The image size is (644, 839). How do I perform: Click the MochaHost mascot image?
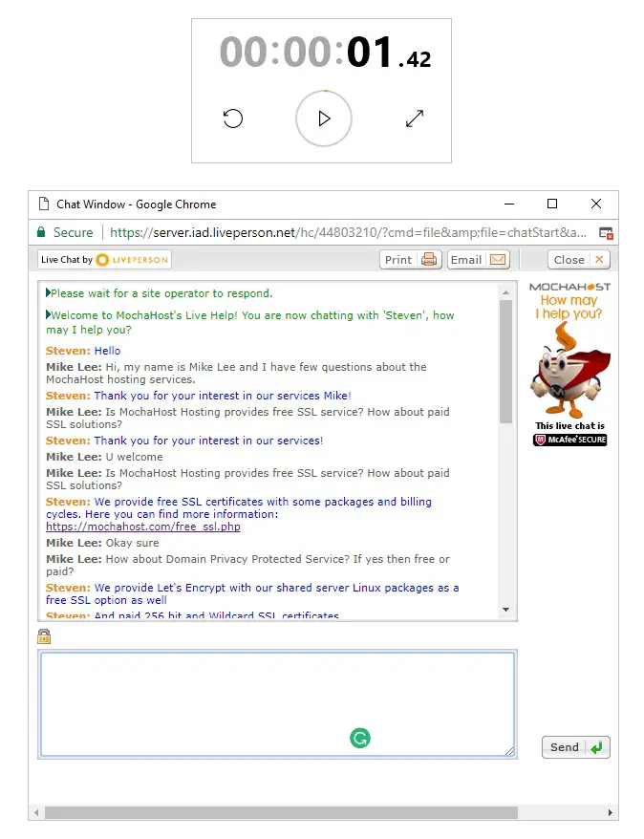tap(570, 370)
